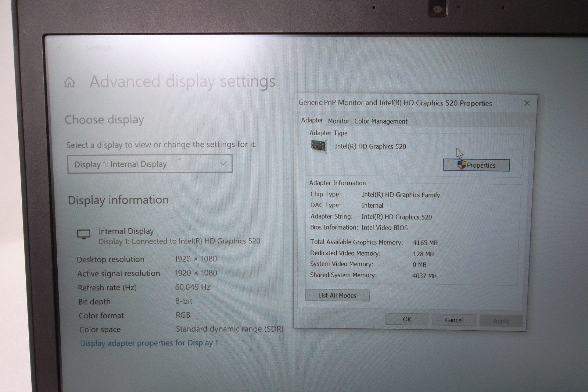Click the Bios Information value Intel Video BIOS
Viewport: 588px width, 392px height.
(384, 228)
